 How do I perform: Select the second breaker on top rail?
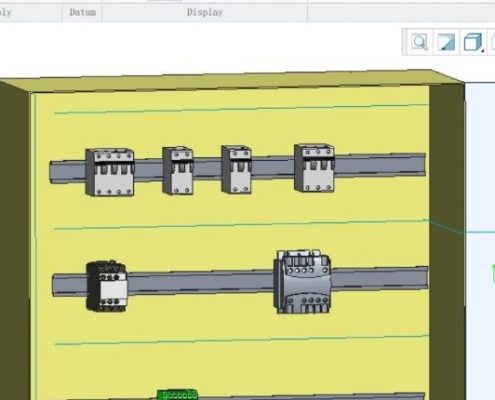[x=178, y=170]
